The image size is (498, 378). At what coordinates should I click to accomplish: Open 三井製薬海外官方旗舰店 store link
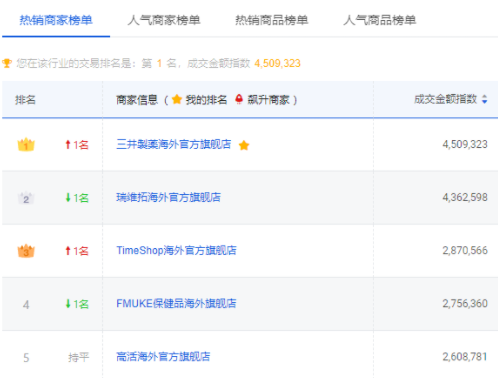174,144
